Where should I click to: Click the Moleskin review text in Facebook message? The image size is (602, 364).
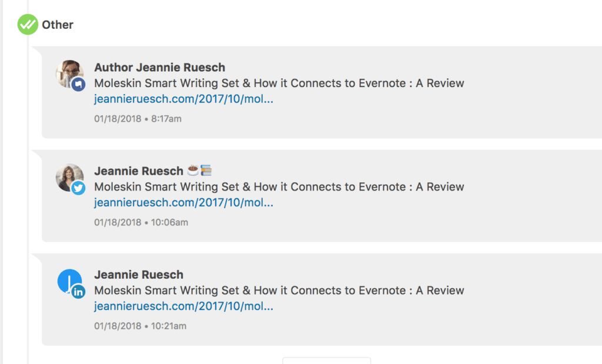coord(279,84)
